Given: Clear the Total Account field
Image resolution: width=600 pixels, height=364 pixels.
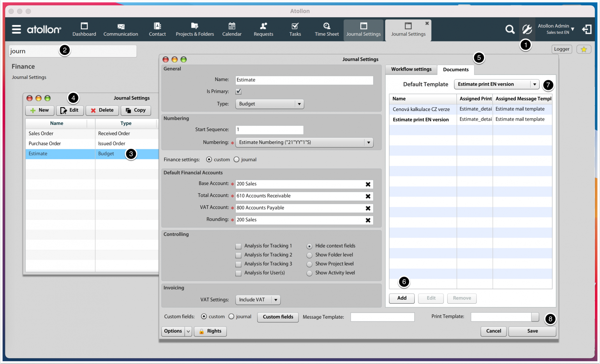Looking at the screenshot, I should pyautogui.click(x=368, y=196).
